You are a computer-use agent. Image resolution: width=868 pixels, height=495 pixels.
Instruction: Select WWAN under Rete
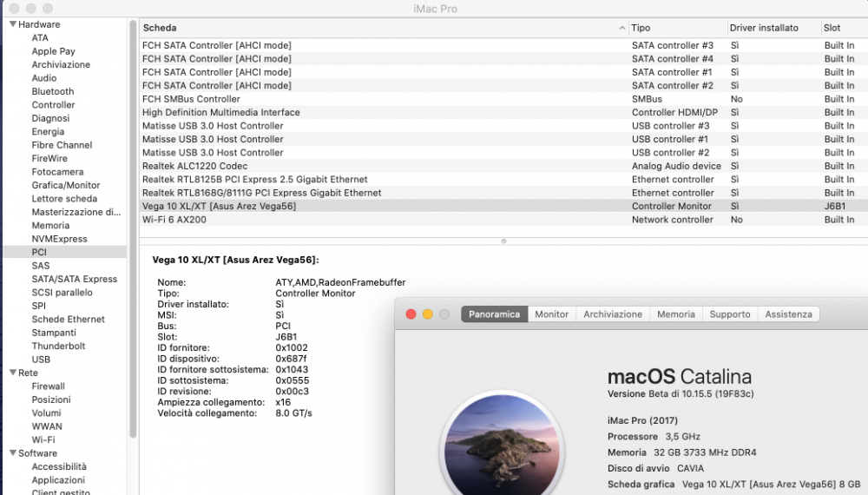tap(47, 426)
